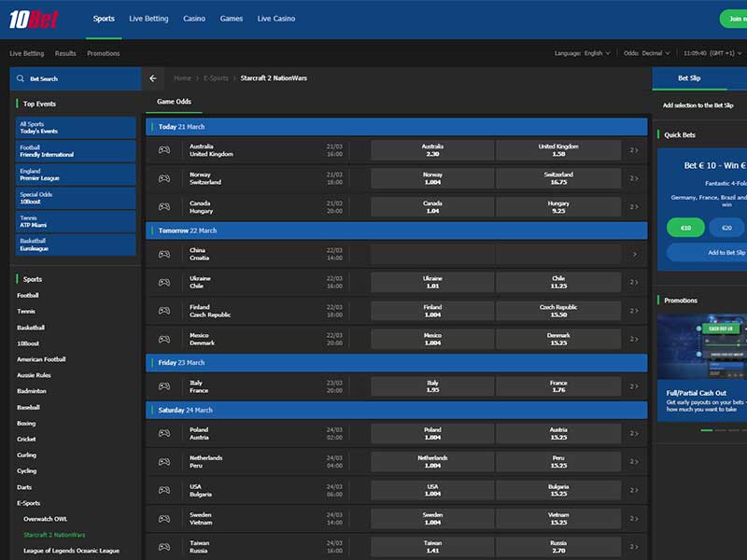Select the €20 quick bet stake
747x560 pixels.
click(726, 228)
